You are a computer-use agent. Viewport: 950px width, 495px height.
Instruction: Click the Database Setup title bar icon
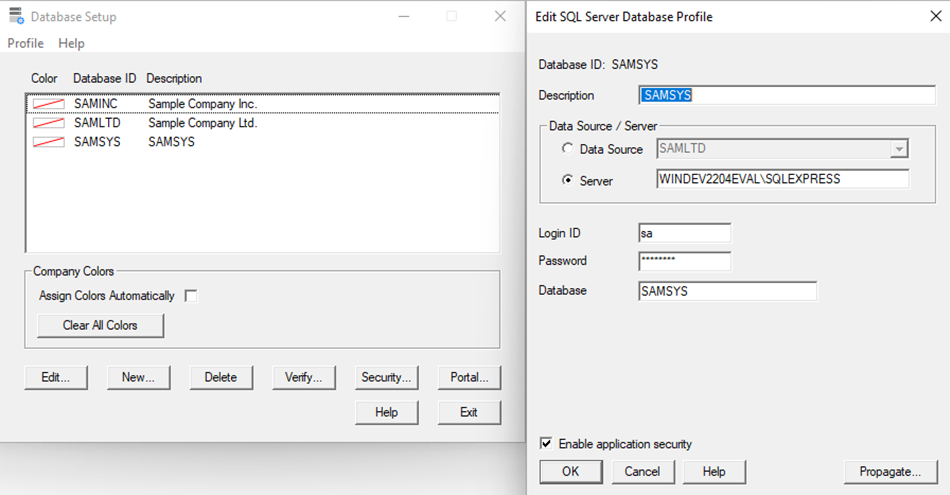16,16
